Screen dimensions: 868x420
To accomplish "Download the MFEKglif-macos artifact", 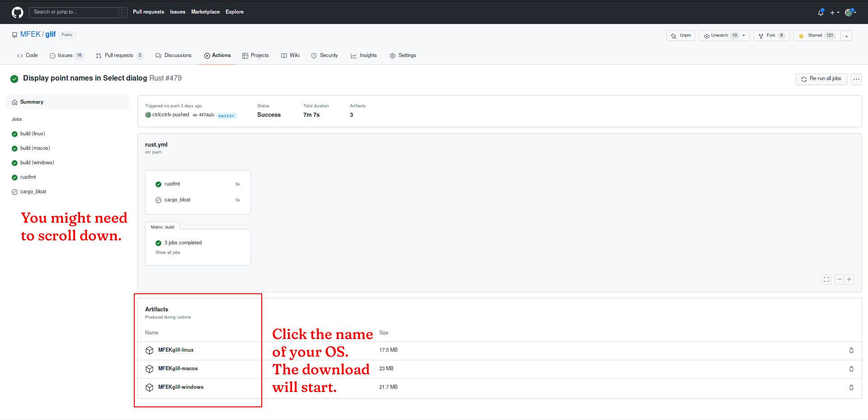I will (x=178, y=368).
